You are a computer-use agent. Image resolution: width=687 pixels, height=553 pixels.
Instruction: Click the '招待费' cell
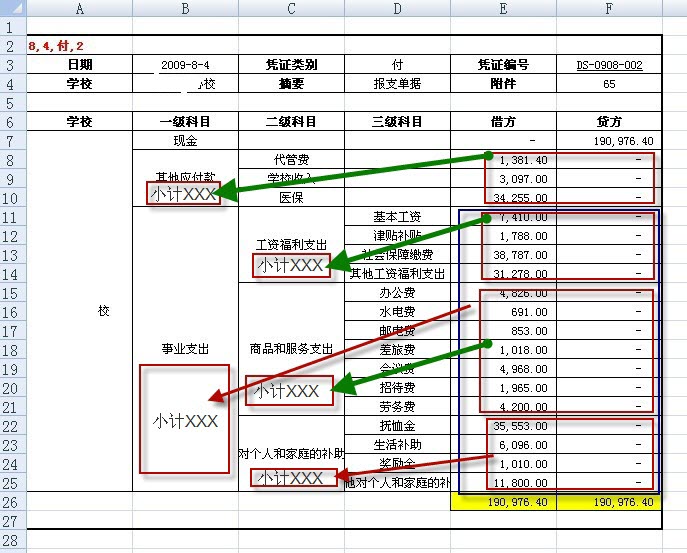point(397,387)
